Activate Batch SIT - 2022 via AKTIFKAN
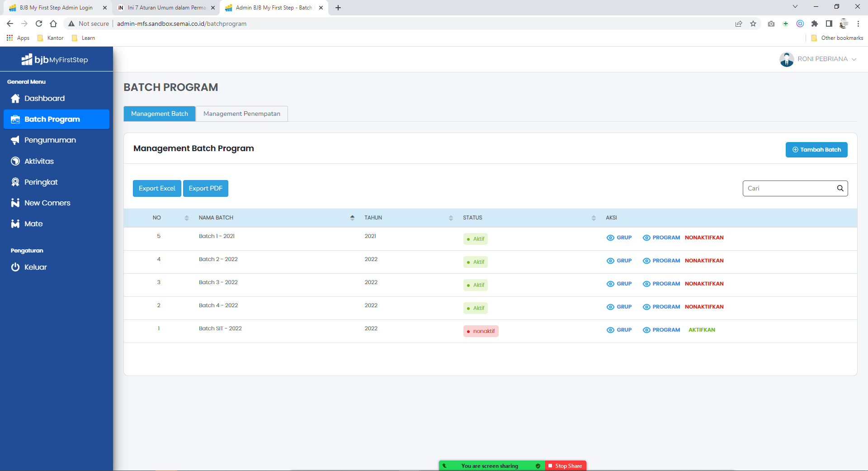Image resolution: width=868 pixels, height=471 pixels. pyautogui.click(x=702, y=330)
